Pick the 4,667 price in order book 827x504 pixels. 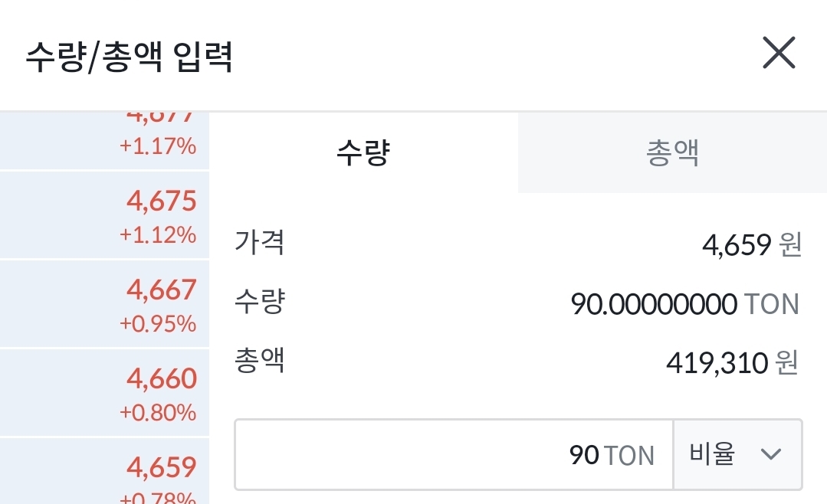coord(162,290)
